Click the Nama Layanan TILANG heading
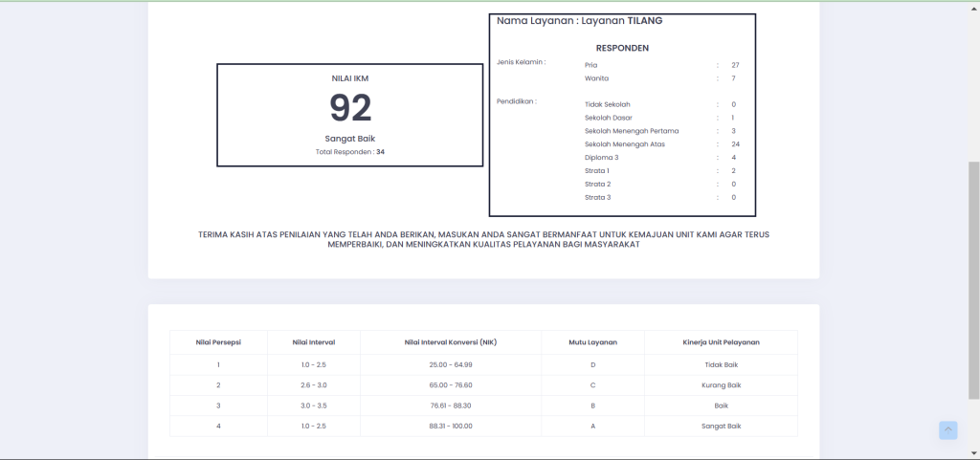This screenshot has width=980, height=460. click(579, 20)
